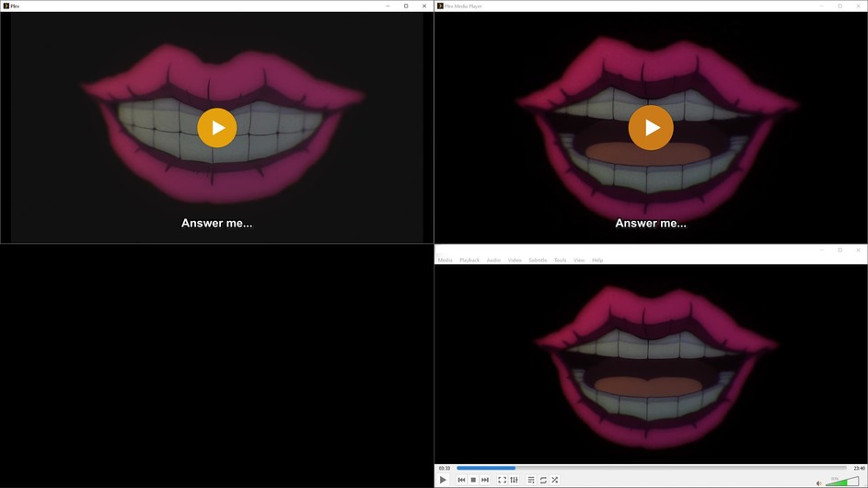Screen dimensions: 868x488
Task: Toggle VLC random shuffle playback
Action: 555,480
